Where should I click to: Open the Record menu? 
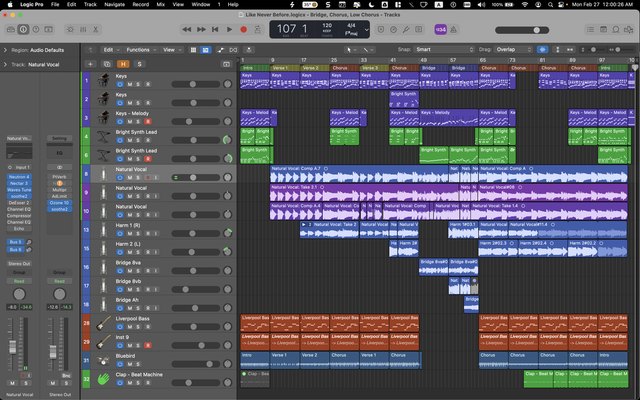140,4
